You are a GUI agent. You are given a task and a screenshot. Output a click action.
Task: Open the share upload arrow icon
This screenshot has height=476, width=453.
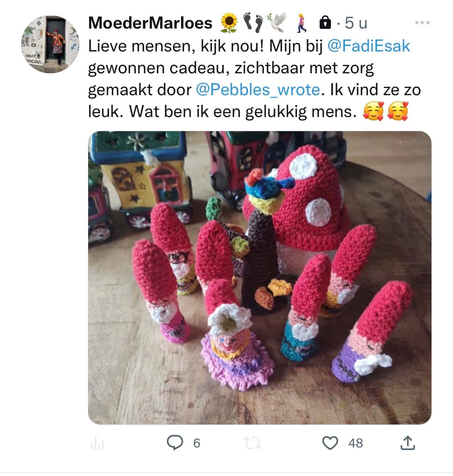pyautogui.click(x=408, y=443)
